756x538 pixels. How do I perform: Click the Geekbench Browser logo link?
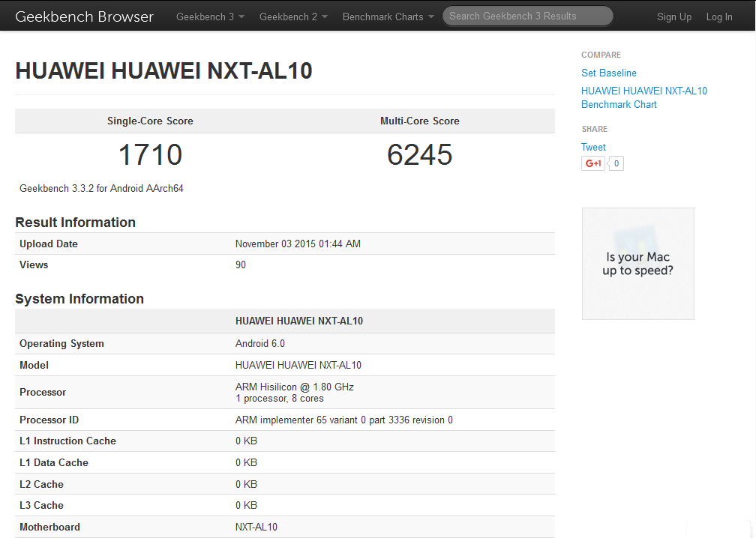pos(84,16)
